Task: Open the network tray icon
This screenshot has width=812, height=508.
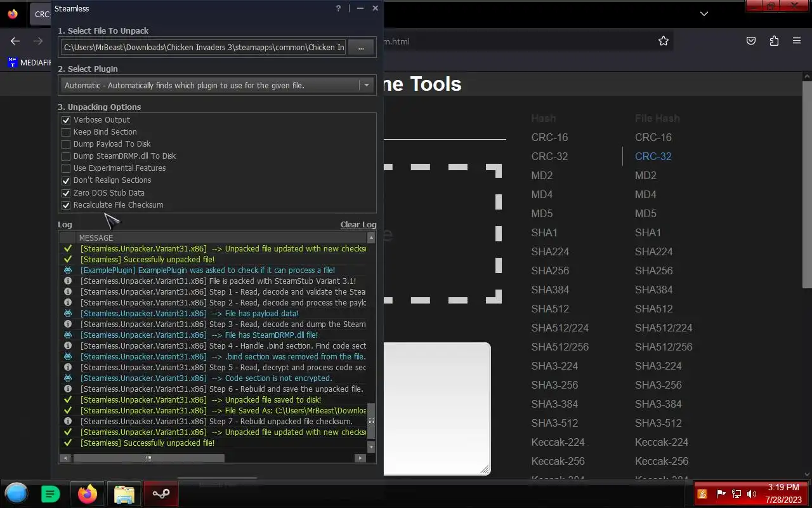Action: [737, 494]
